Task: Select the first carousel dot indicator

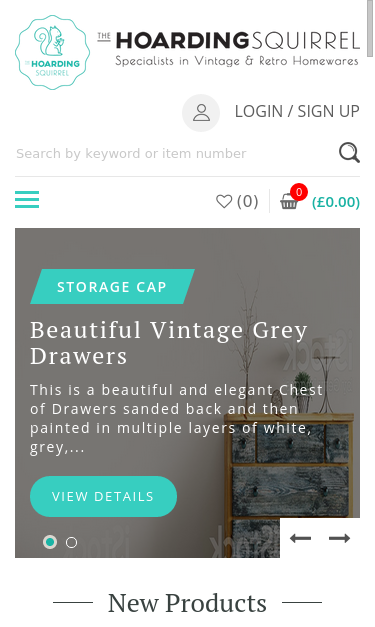Action: point(50,542)
